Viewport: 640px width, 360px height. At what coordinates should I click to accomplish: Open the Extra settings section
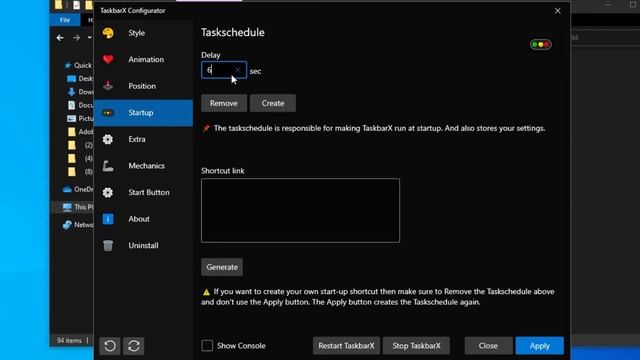[143, 139]
